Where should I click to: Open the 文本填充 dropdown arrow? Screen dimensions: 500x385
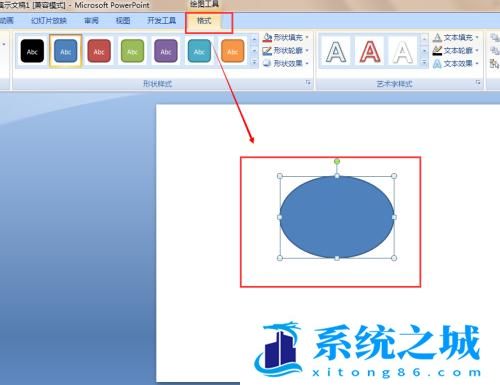tap(477, 37)
